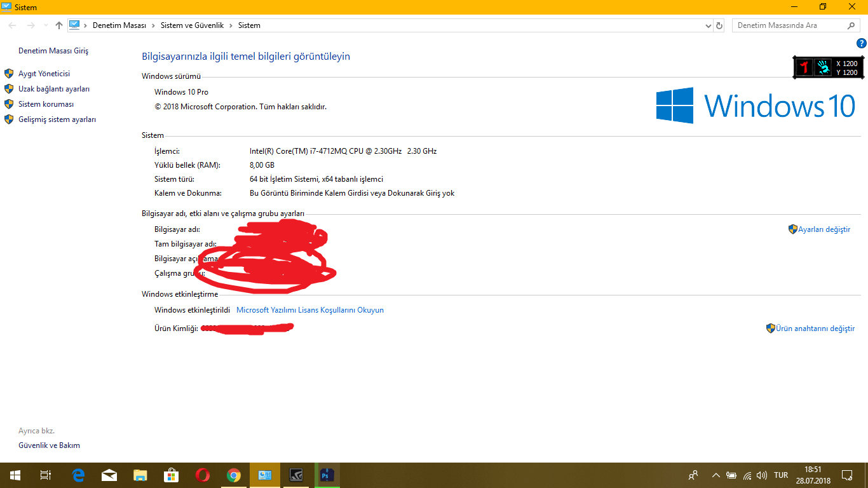The width and height of the screenshot is (868, 488).
Task: Open the Windows Start menu
Action: pyautogui.click(x=15, y=475)
